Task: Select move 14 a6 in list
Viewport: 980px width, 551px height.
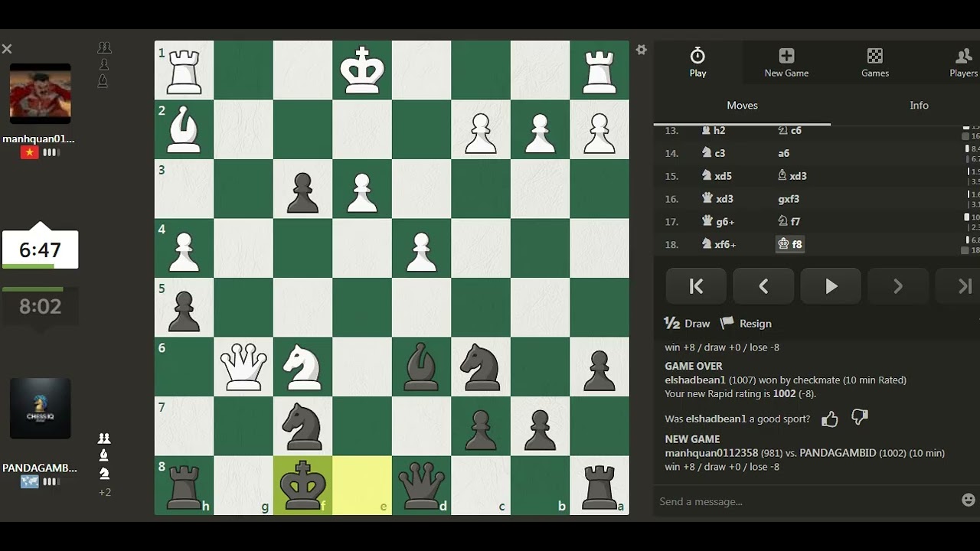Action: [783, 153]
